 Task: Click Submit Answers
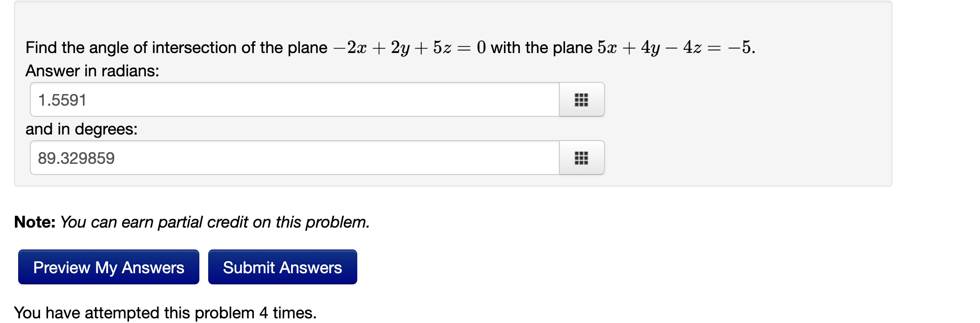point(282,267)
